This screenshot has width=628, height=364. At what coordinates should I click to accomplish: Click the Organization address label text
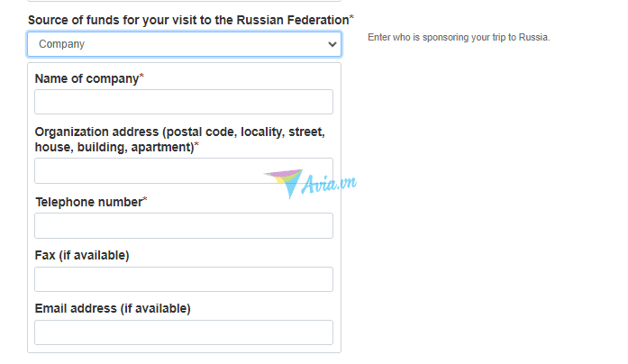180,140
